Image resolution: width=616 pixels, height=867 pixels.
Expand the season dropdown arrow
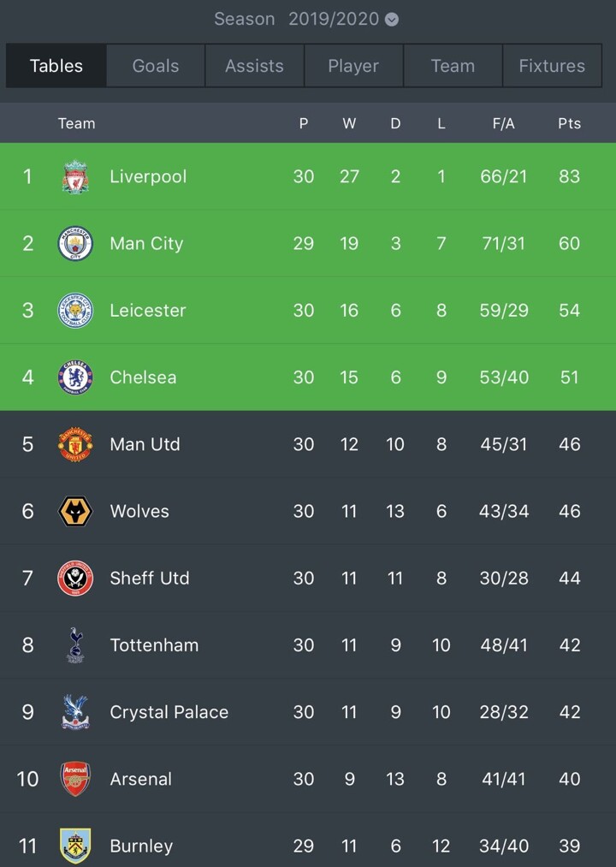point(392,20)
